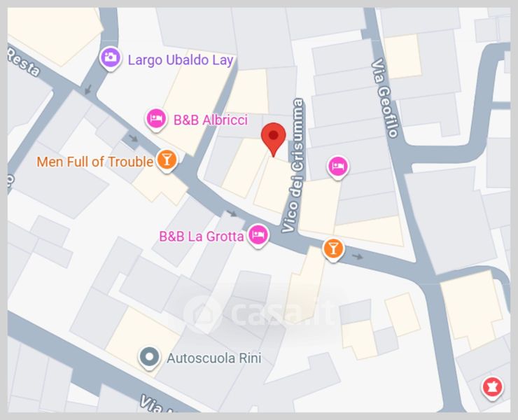Click the one-way arrow beside the bar icon
The image size is (518, 420).
(357, 256)
